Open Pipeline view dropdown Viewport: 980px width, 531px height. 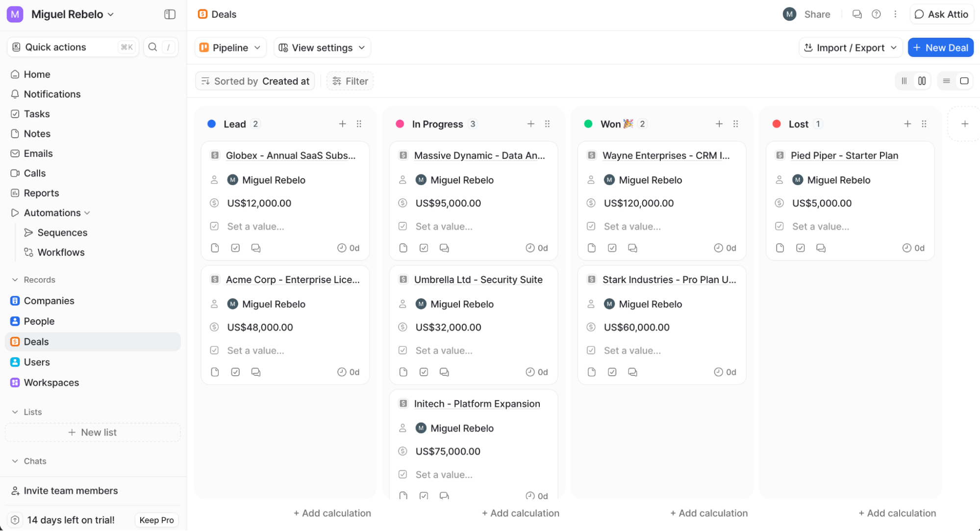tap(230, 48)
